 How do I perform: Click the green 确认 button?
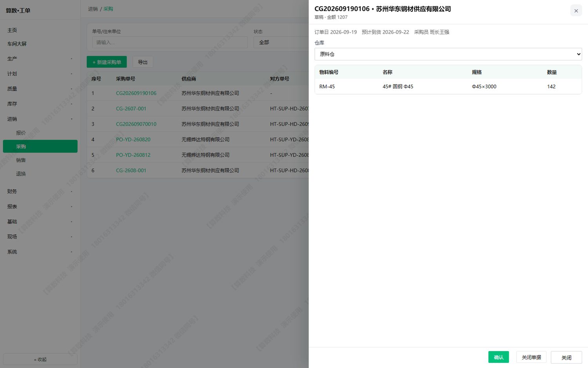(499, 357)
